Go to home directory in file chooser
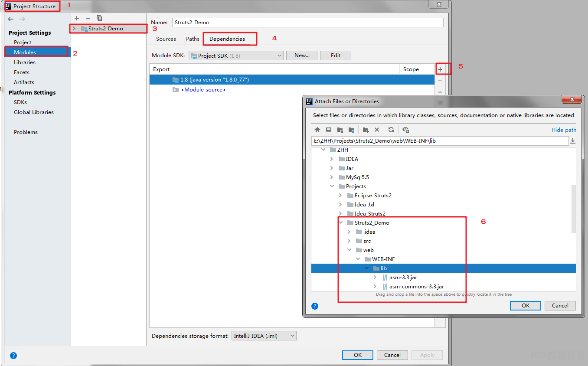Image resolution: width=588 pixels, height=366 pixels. tap(317, 130)
